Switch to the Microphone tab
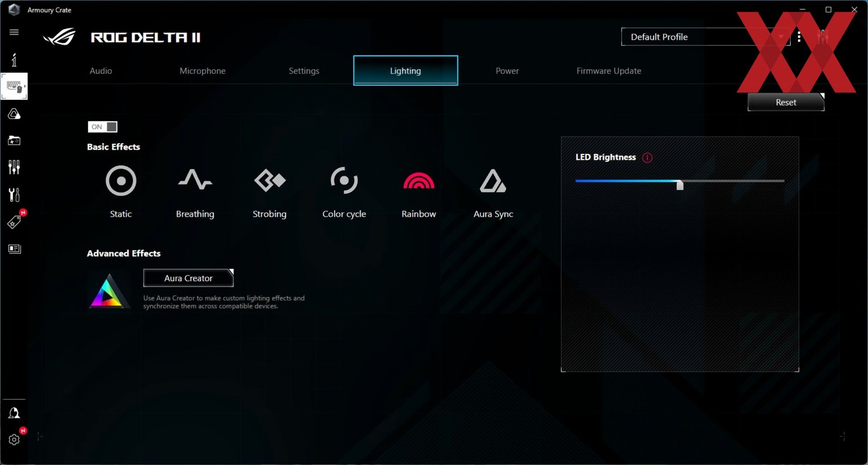 pos(203,71)
